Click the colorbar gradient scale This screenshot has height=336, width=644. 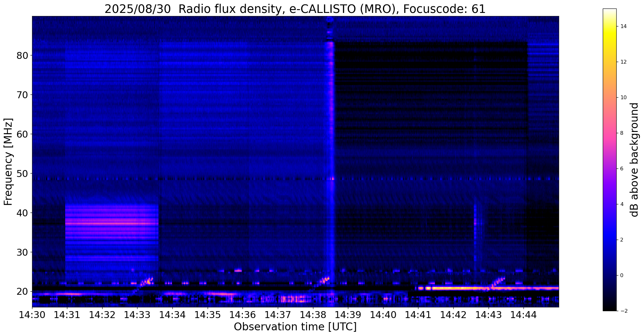609,160
